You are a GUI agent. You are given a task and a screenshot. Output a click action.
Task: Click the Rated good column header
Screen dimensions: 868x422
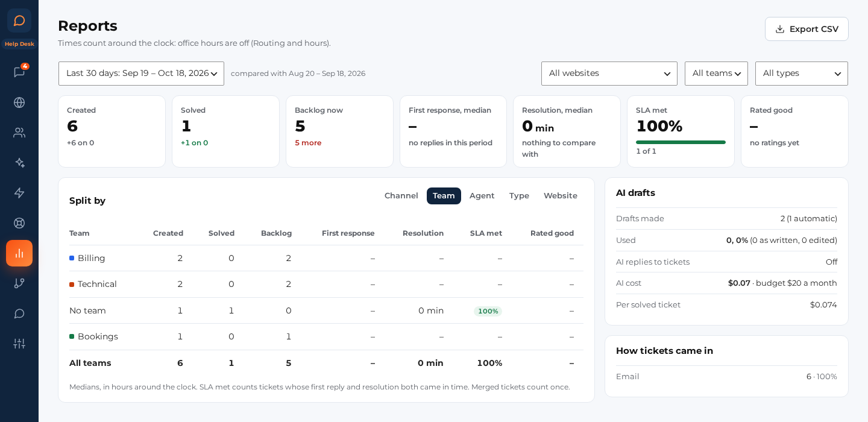(552, 233)
